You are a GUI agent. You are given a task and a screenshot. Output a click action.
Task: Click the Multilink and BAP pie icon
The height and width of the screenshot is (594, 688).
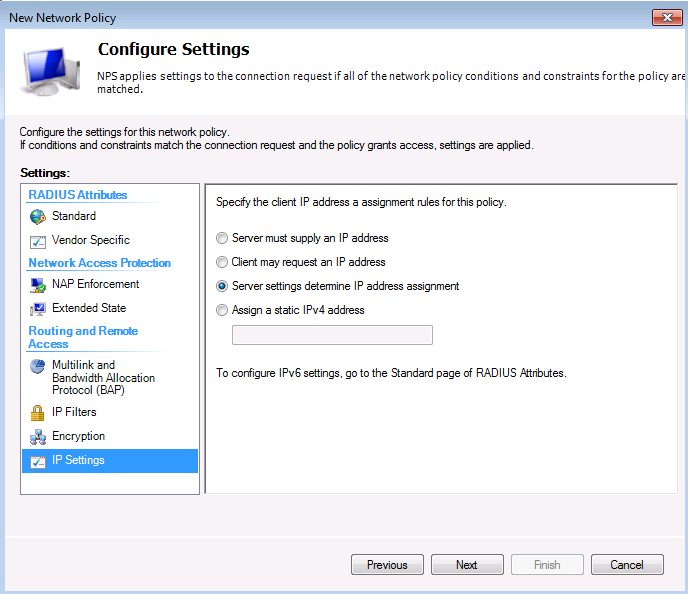(x=38, y=366)
